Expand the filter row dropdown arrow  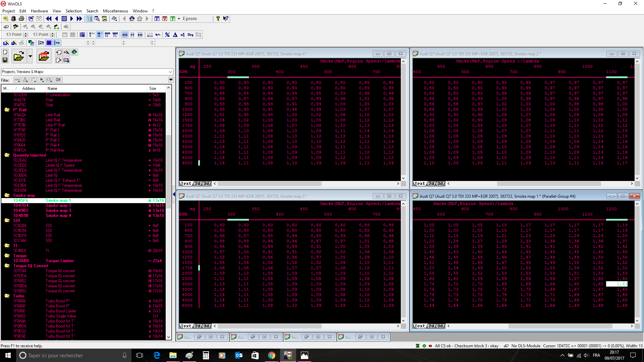[171, 80]
